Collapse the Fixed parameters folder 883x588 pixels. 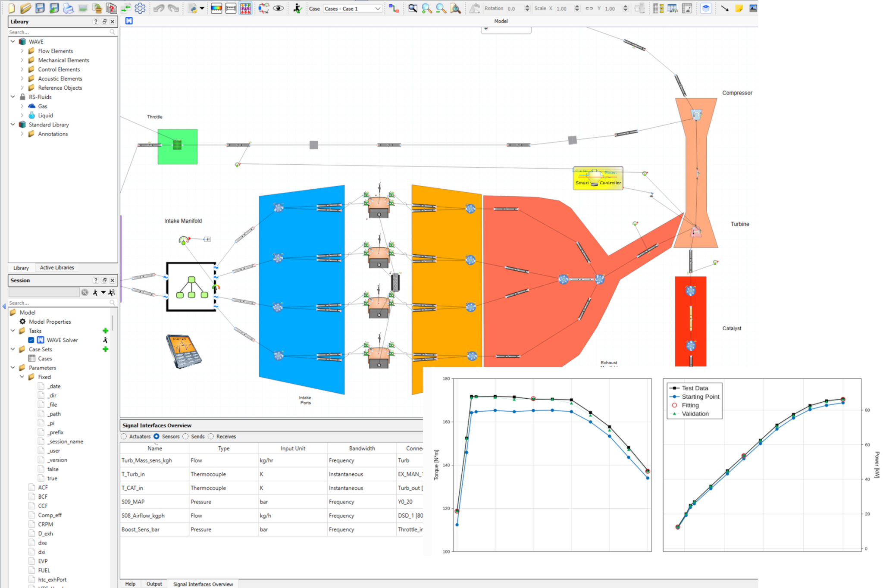coord(22,377)
